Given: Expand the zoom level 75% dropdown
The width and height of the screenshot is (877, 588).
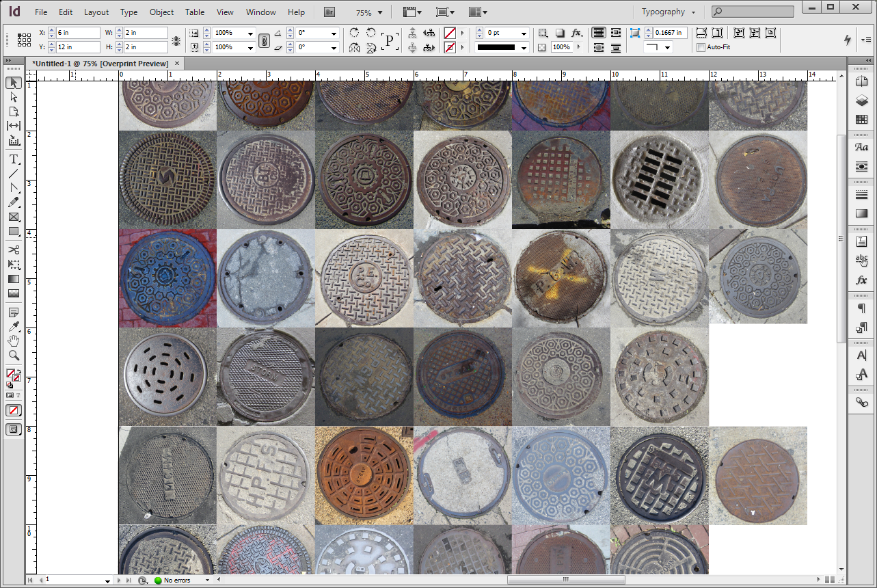Looking at the screenshot, I should click(380, 12).
